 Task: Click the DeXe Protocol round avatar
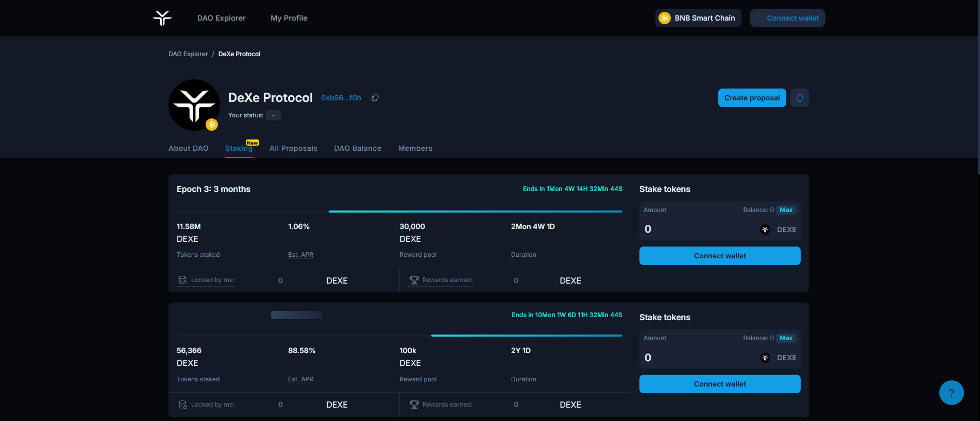(x=194, y=105)
